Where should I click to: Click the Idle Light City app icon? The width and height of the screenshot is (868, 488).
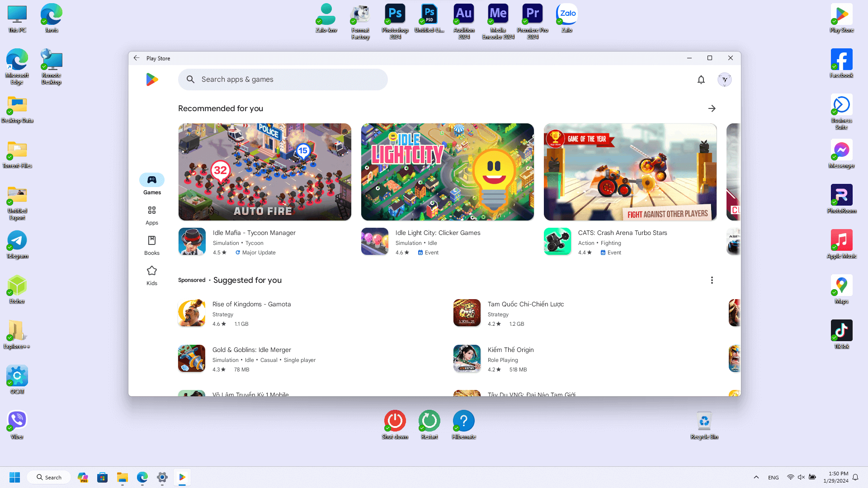[375, 241]
